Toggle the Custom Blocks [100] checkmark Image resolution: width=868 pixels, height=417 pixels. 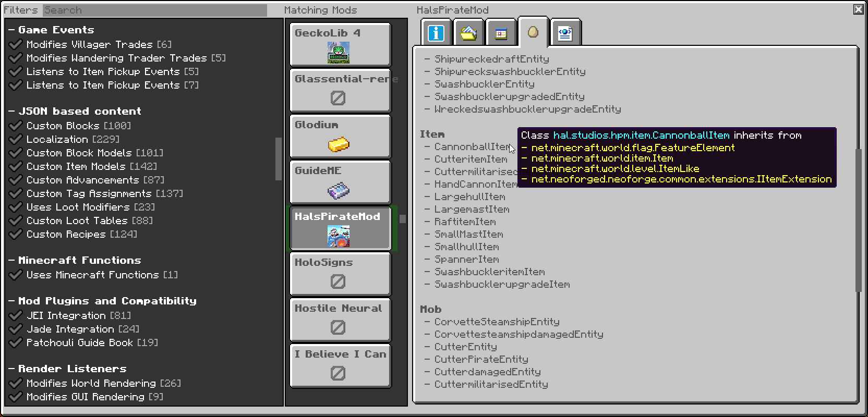(16, 126)
